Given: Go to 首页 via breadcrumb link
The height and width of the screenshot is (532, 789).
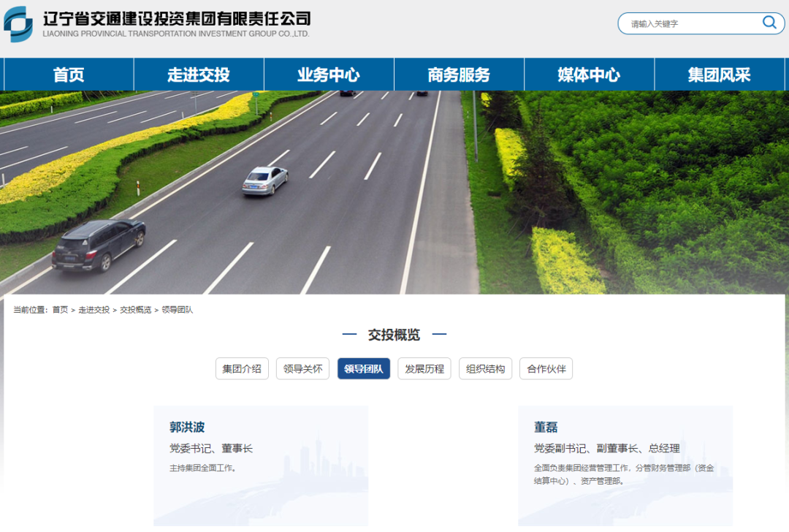Looking at the screenshot, I should coord(60,310).
